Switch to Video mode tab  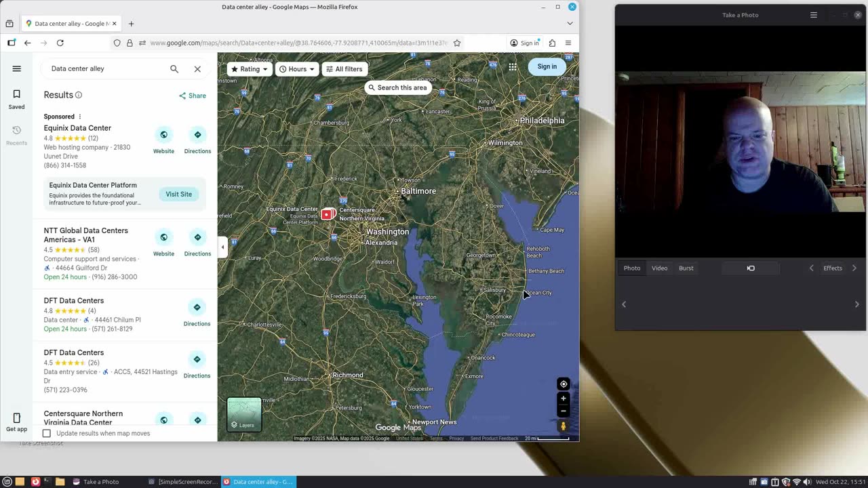pyautogui.click(x=660, y=268)
